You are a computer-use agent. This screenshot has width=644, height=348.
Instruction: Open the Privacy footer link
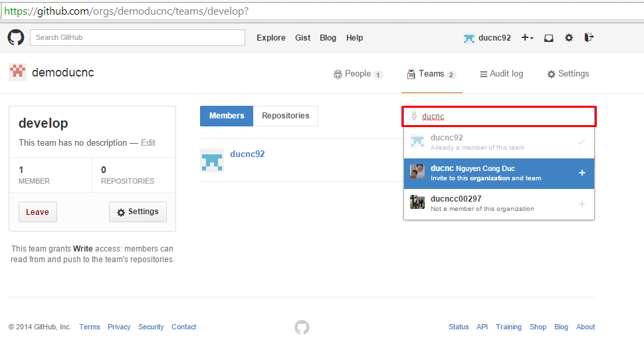[x=119, y=327]
